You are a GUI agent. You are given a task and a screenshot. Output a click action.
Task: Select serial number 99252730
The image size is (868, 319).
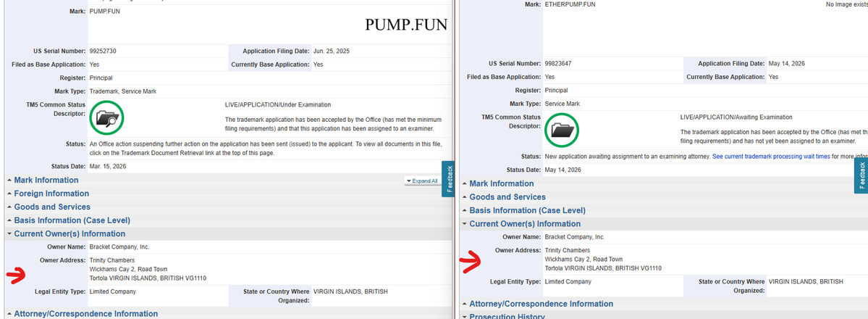tap(103, 51)
